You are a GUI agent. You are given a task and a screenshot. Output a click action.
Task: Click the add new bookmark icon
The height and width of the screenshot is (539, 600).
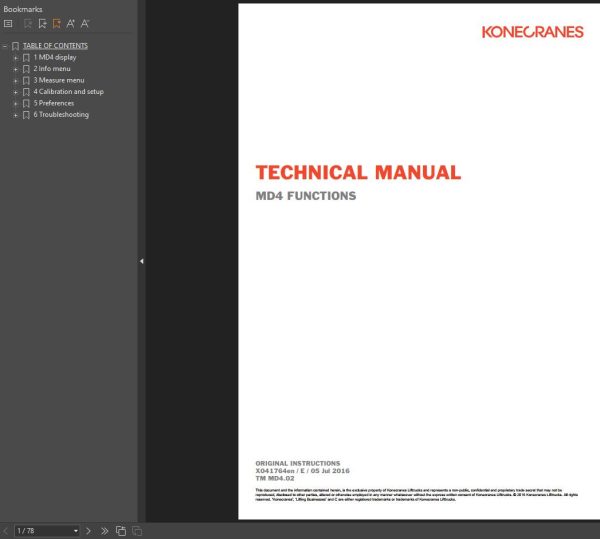point(42,24)
